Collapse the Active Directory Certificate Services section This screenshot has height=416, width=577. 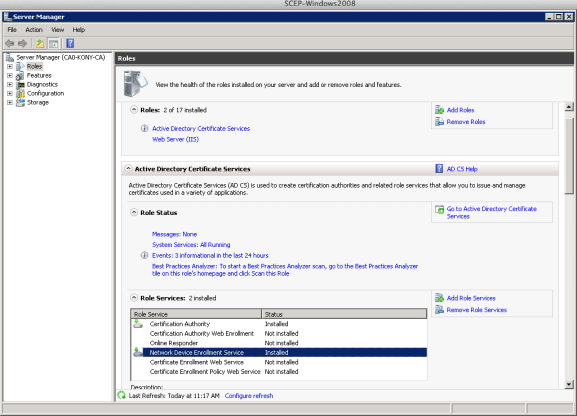(x=128, y=169)
